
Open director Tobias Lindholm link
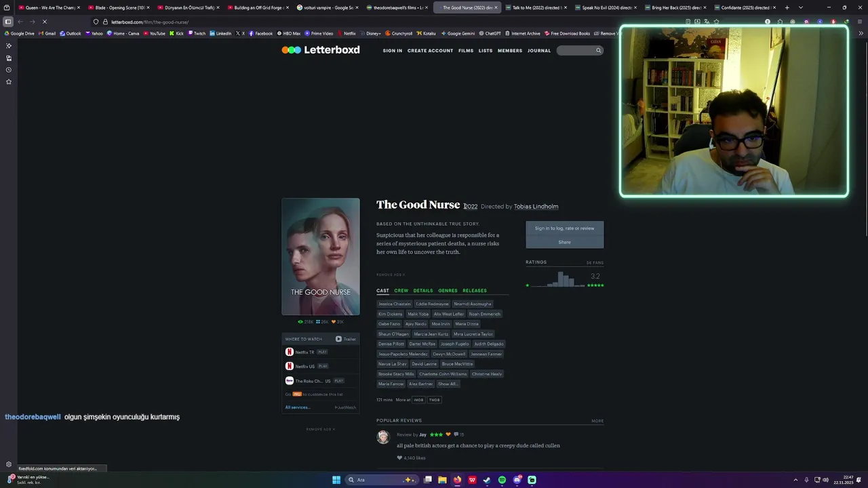coord(536,207)
